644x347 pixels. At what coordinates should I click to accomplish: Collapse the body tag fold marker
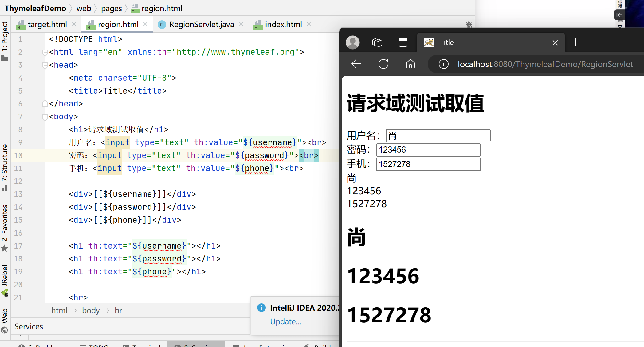[x=45, y=117]
